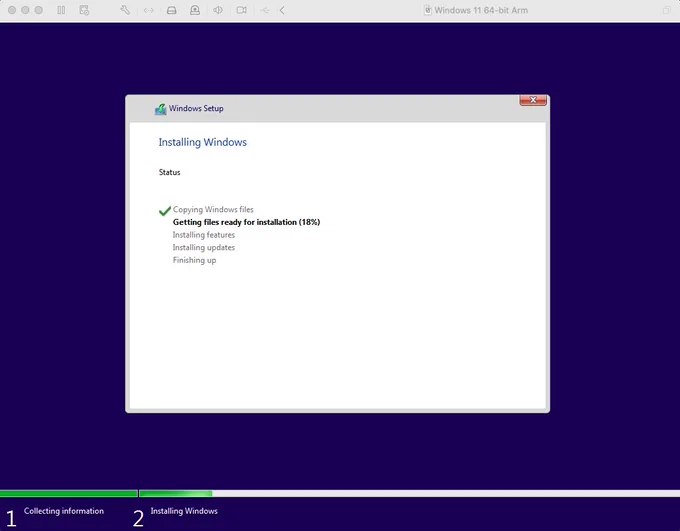Click the Finishing up step
The image size is (680, 531).
tap(194, 260)
